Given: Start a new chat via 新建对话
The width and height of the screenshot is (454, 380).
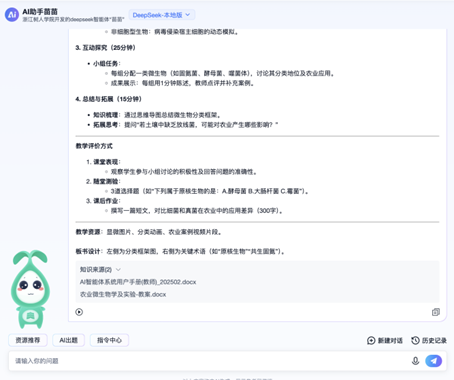Looking at the screenshot, I should pyautogui.click(x=385, y=340).
